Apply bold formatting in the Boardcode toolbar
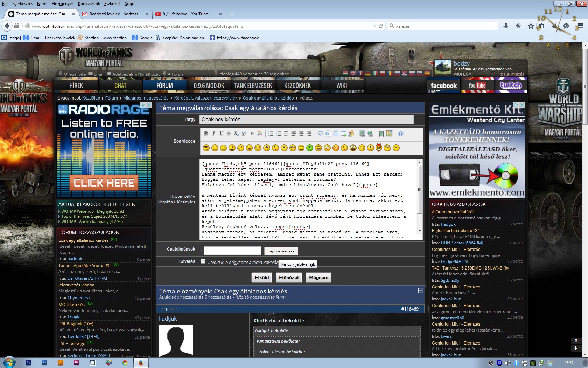The height and width of the screenshot is (368, 588). pyautogui.click(x=206, y=134)
